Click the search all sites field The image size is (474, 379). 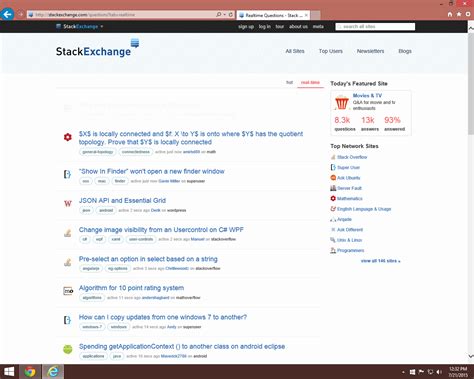(375, 26)
